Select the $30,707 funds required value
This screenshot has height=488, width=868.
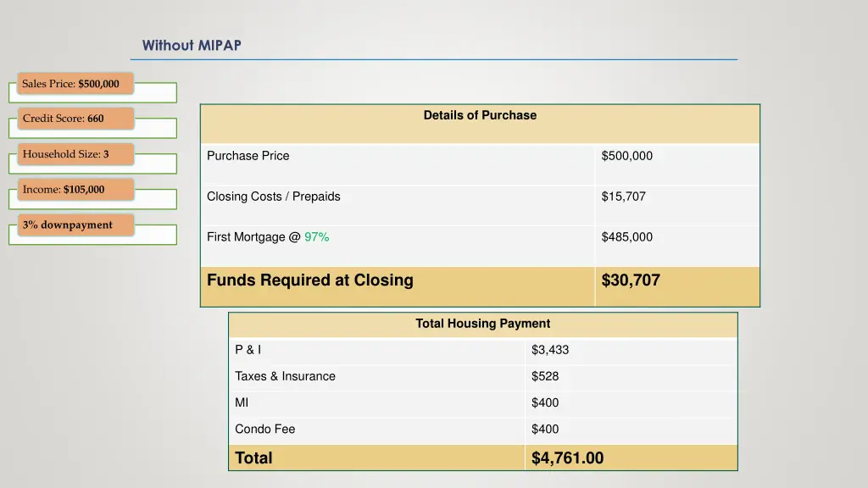tap(631, 280)
